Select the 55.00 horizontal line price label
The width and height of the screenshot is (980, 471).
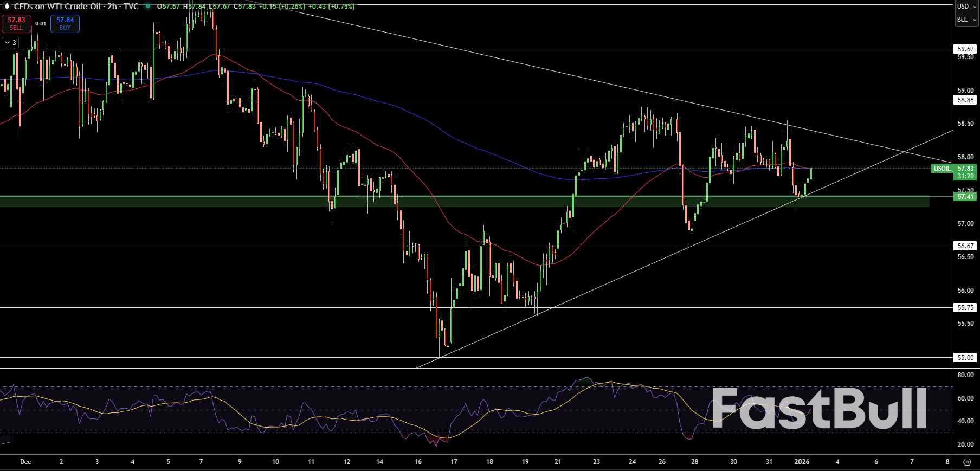(966, 357)
